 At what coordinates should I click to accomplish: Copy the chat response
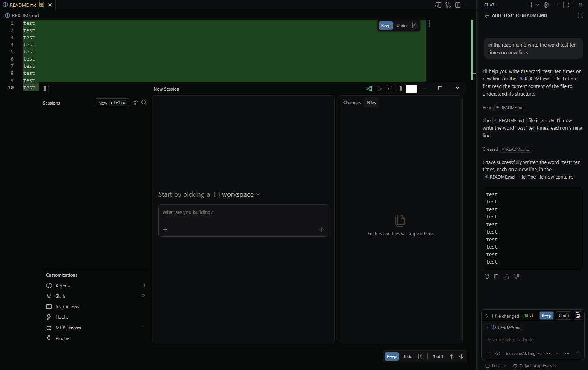coord(497,276)
